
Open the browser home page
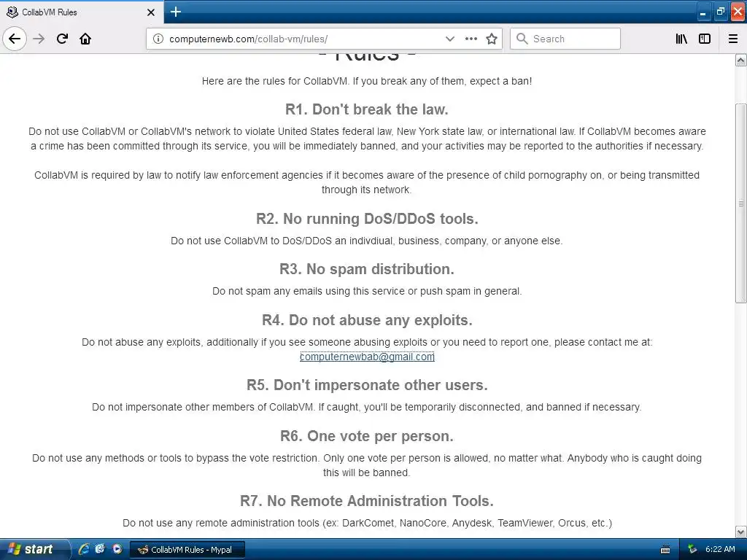point(85,39)
